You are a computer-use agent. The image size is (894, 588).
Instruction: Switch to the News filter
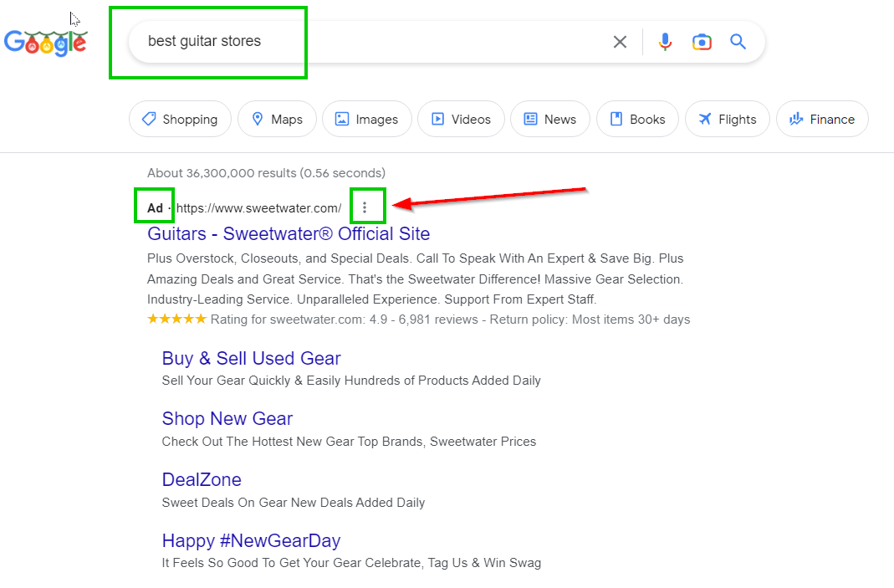point(550,120)
